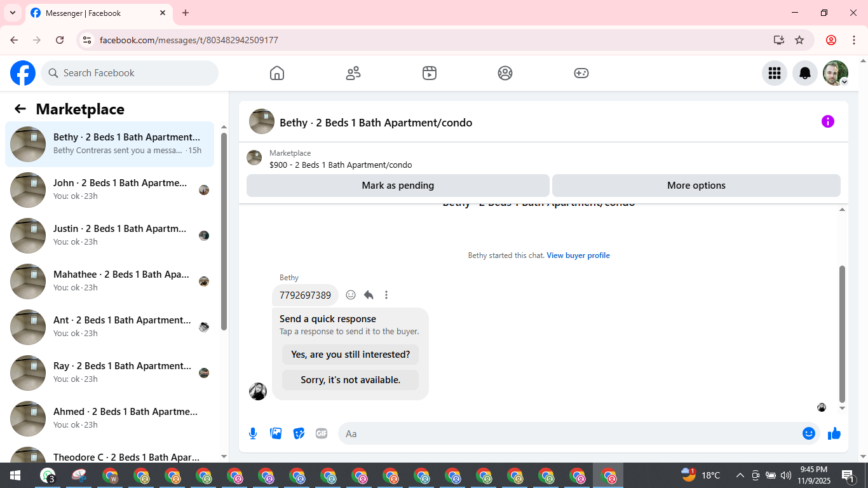Click the address bar URL
This screenshot has width=868, height=488.
point(189,40)
